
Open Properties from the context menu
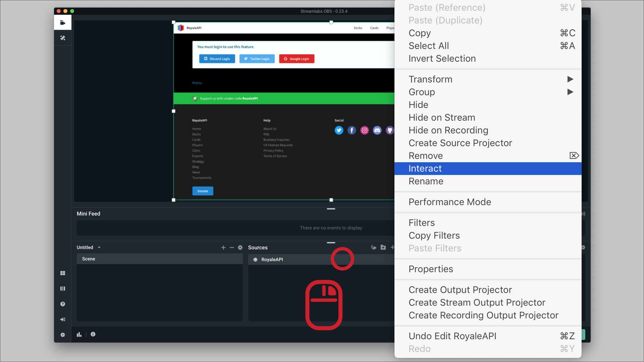pos(488,269)
